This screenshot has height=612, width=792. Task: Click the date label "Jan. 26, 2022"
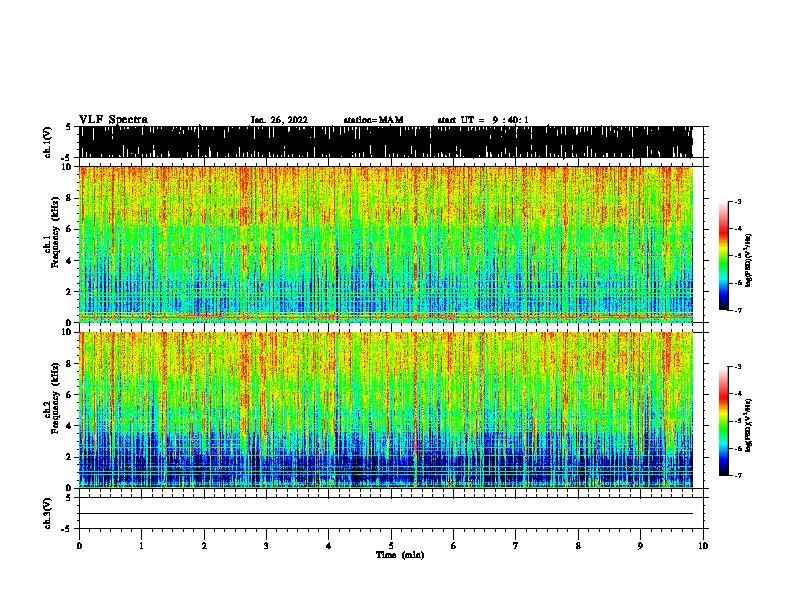(x=279, y=120)
